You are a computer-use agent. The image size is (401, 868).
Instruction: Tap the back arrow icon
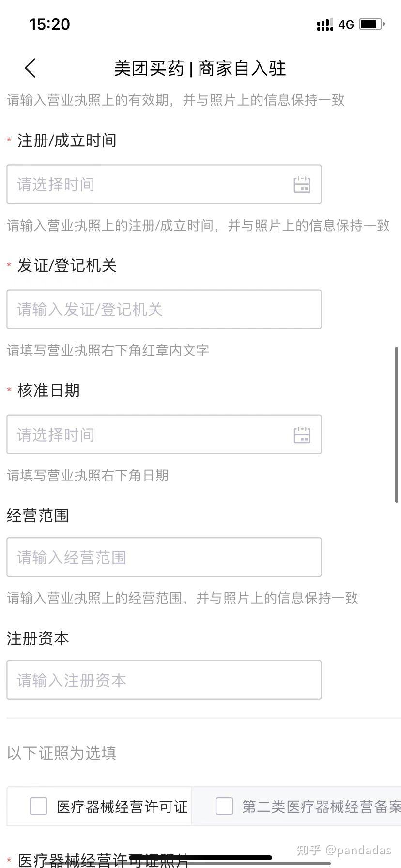coord(31,68)
